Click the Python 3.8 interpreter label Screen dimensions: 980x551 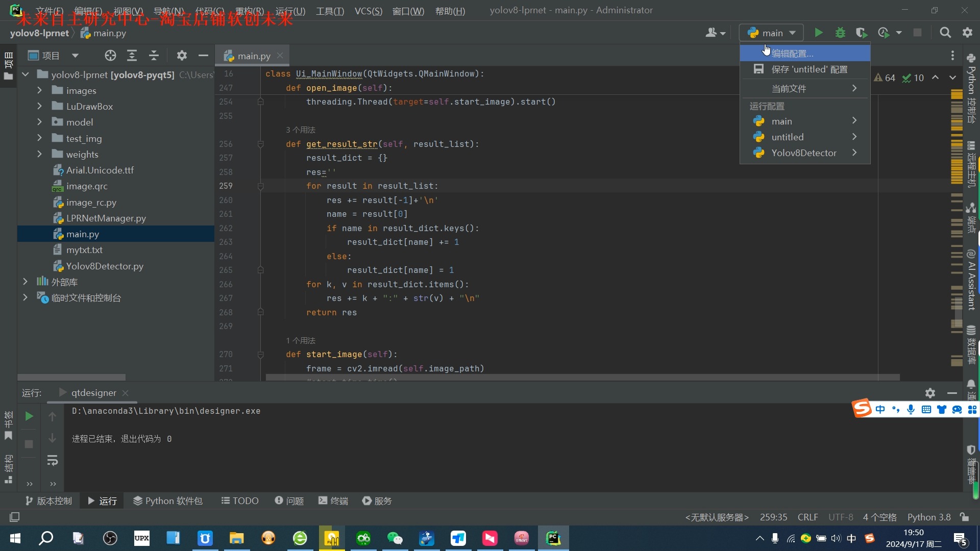(928, 517)
